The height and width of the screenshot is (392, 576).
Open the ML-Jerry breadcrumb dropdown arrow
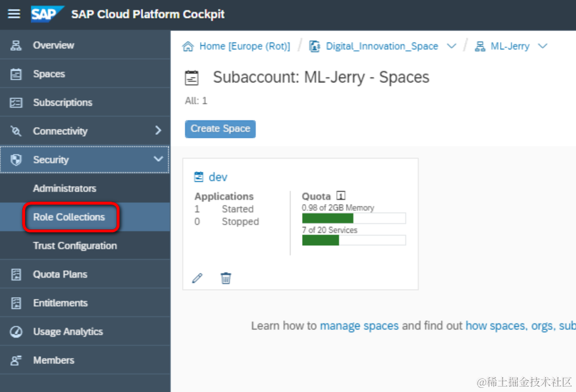(x=543, y=47)
